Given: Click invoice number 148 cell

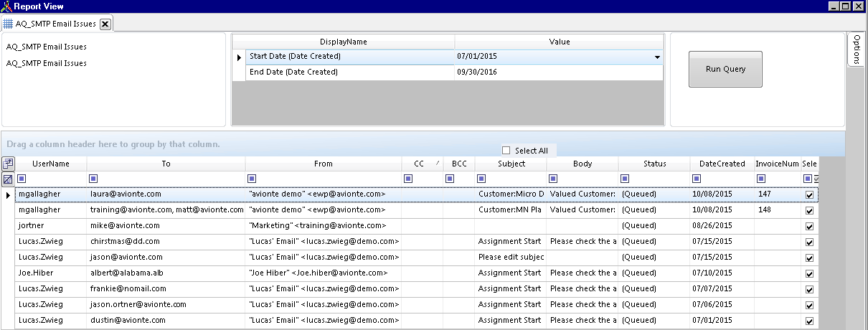Looking at the screenshot, I should pos(778,210).
